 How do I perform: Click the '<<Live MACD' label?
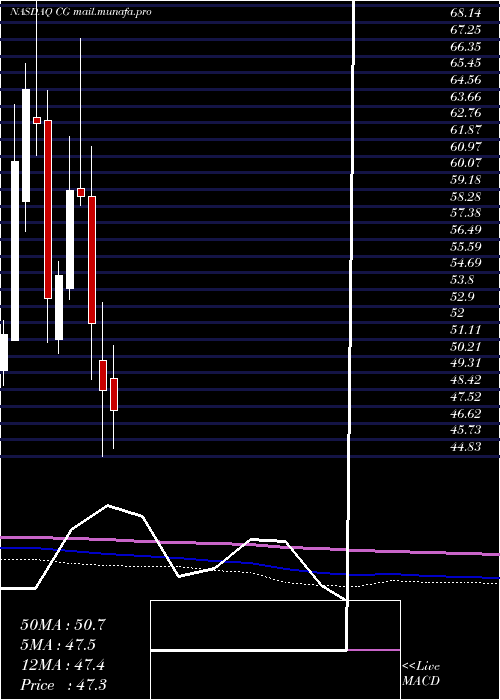[421, 674]
